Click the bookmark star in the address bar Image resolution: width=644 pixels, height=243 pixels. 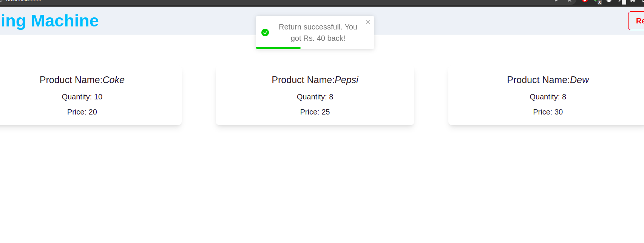[570, 2]
